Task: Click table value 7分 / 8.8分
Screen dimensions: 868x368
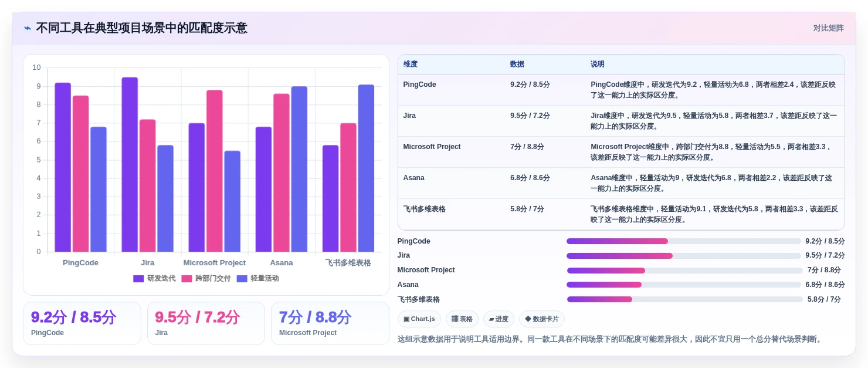Action: tap(527, 147)
